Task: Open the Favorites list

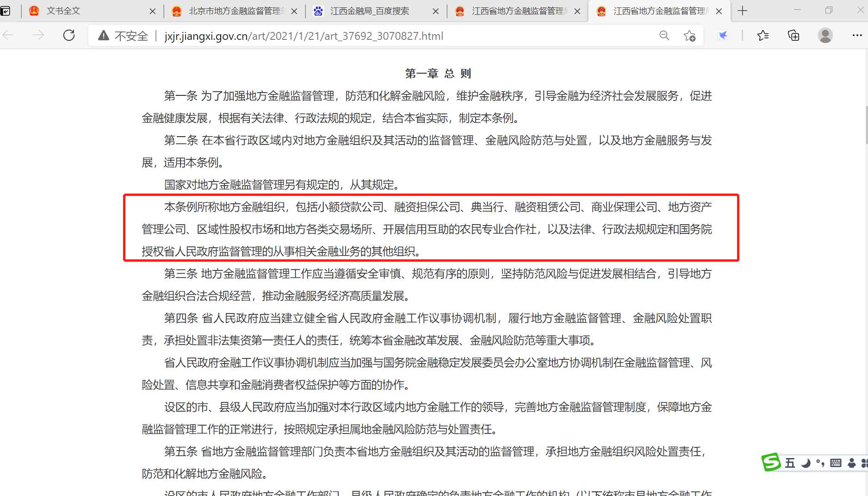Action: tap(763, 36)
